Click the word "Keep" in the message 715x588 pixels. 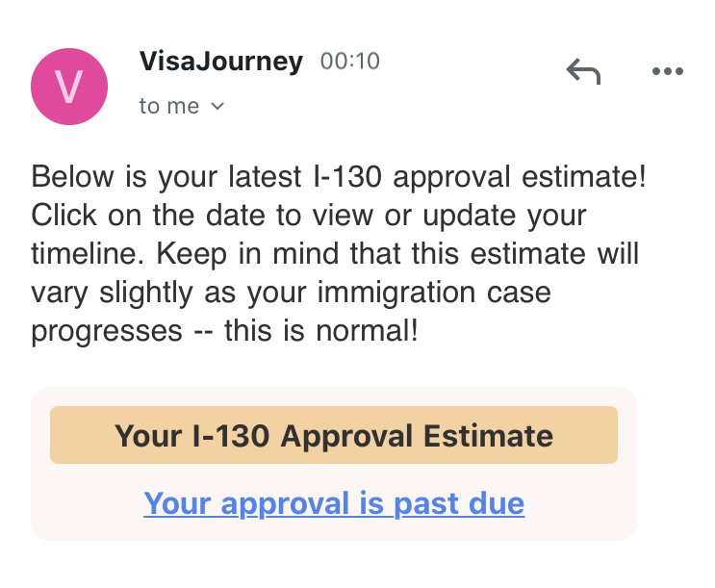[192, 254]
